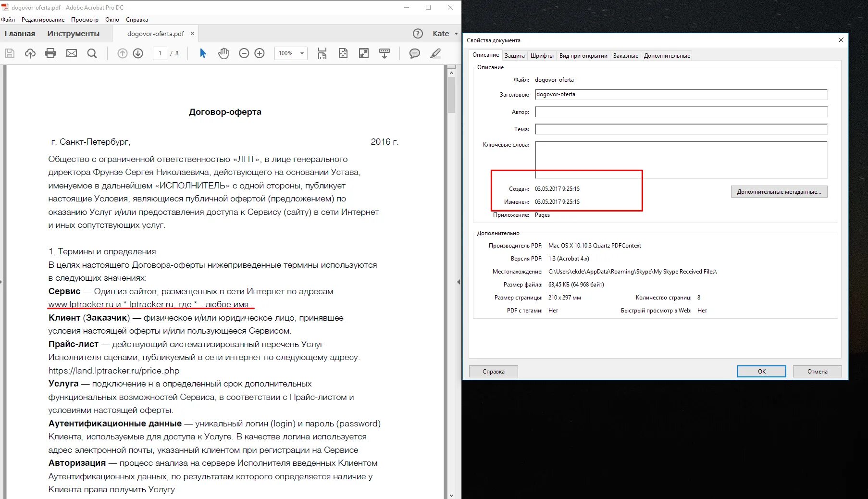868x499 pixels.
Task: Switch to the Защита tab
Action: (x=515, y=56)
